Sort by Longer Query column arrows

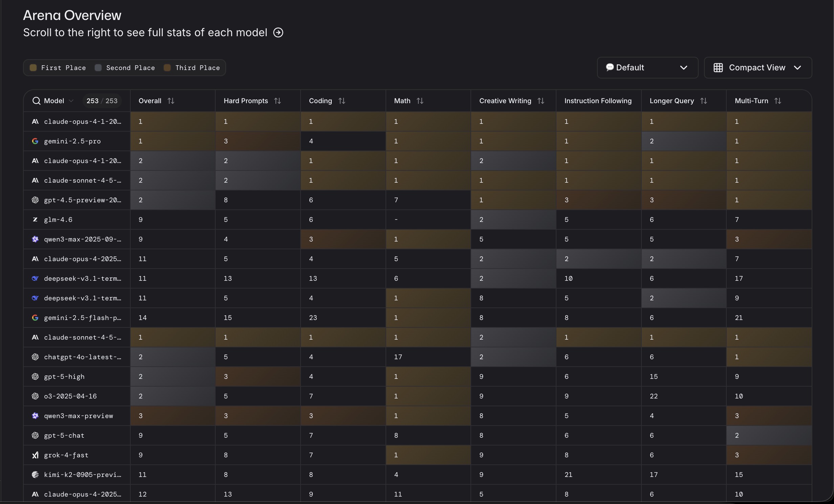point(704,101)
